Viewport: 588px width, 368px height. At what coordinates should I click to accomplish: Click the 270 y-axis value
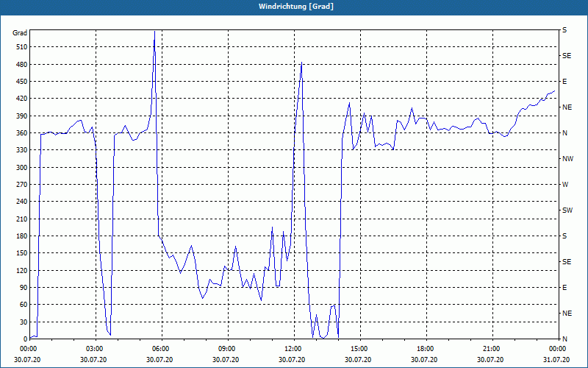[x=22, y=185]
